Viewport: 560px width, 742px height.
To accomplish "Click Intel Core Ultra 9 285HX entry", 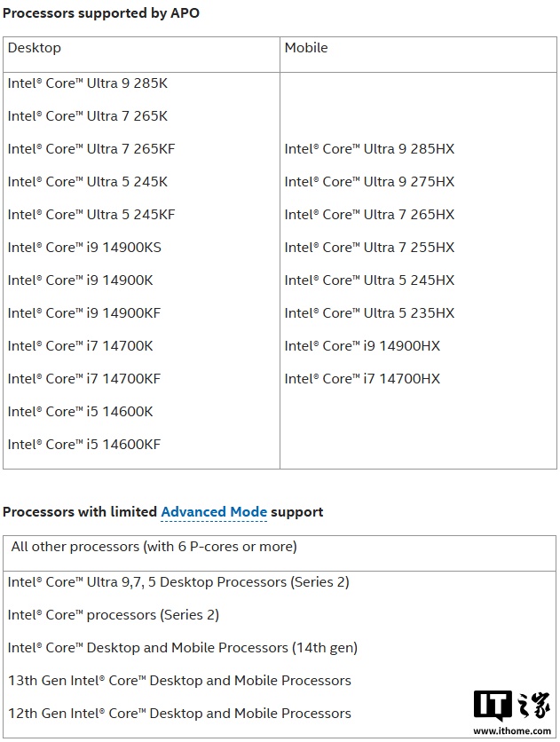I will pyautogui.click(x=369, y=149).
